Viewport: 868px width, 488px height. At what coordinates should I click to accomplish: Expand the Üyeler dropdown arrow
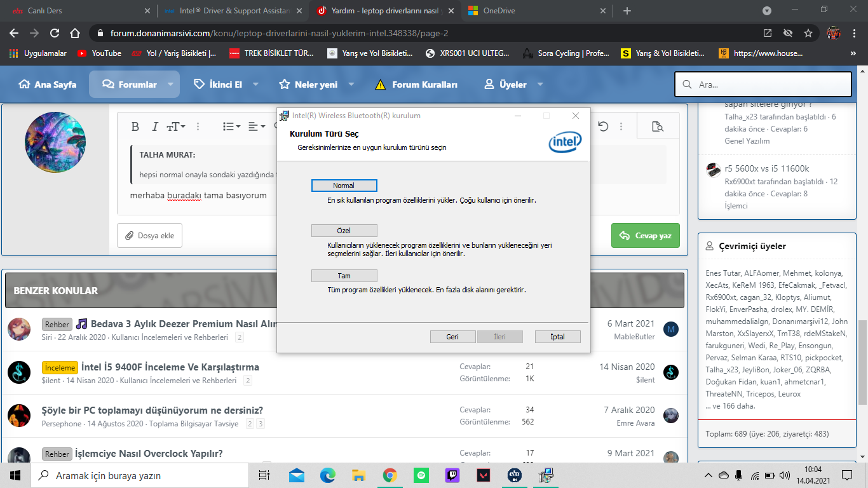[540, 85]
